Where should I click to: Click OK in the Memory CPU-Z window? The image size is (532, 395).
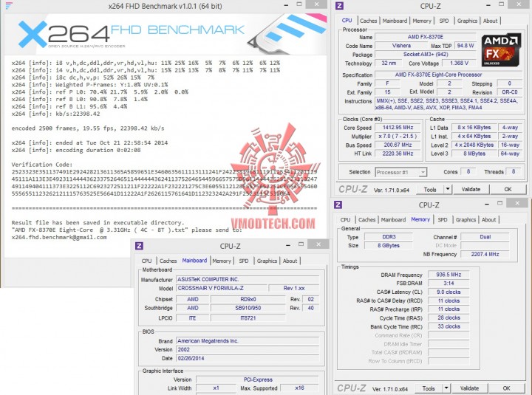point(507,388)
